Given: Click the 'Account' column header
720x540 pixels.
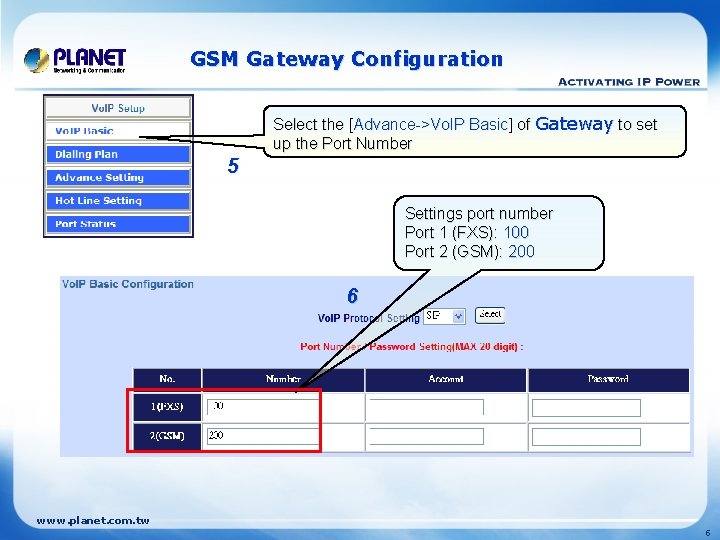Looking at the screenshot, I should 445,380.
